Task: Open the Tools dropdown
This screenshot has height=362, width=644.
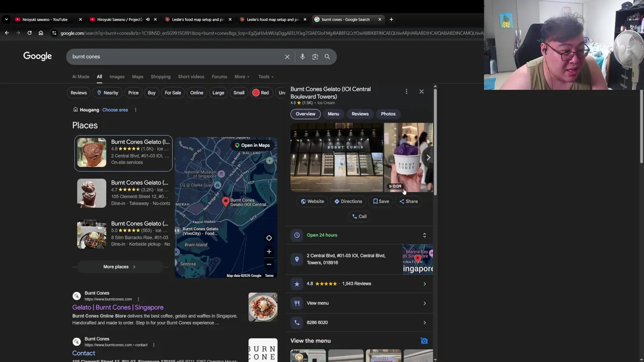Action: click(266, 77)
